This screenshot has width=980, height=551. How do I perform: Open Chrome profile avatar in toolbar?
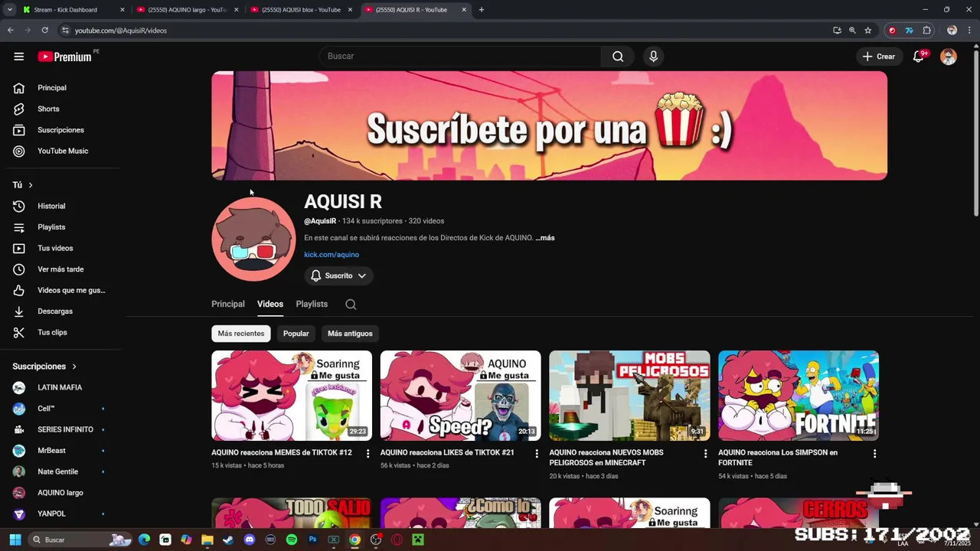(952, 31)
